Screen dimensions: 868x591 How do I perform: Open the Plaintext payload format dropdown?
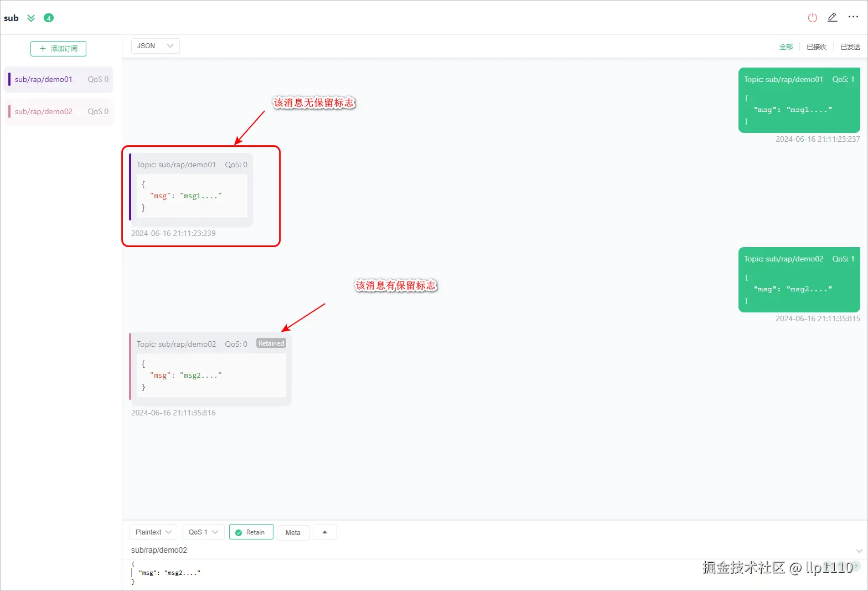pos(154,532)
